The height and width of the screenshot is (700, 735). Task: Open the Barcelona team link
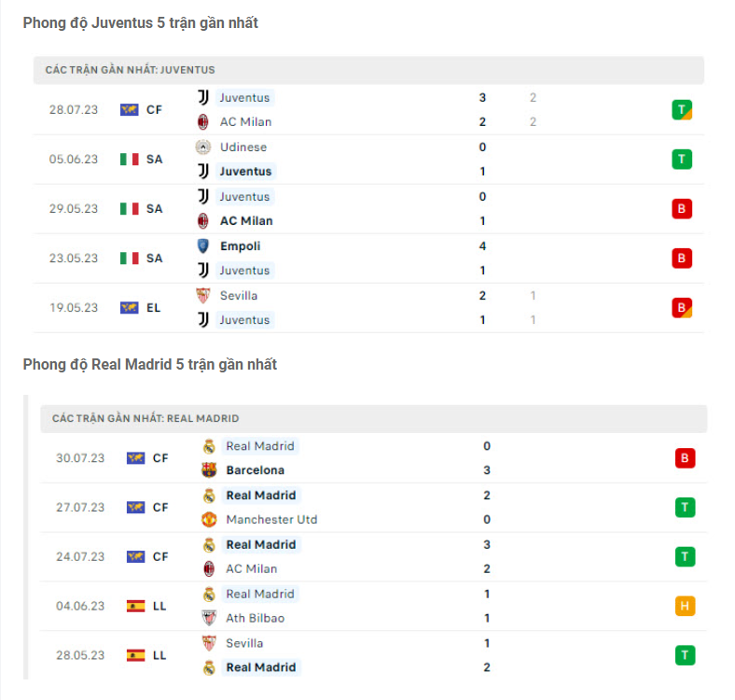[x=255, y=470]
